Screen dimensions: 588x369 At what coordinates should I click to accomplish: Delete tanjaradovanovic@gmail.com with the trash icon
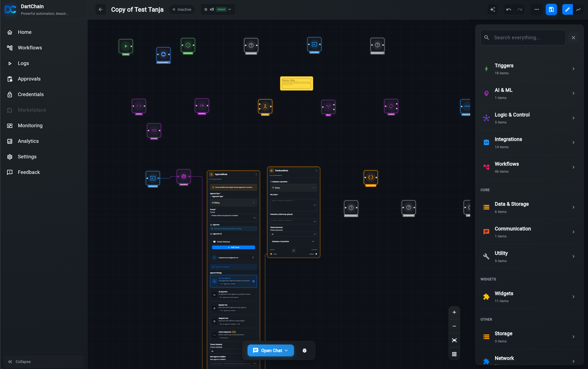click(x=253, y=258)
